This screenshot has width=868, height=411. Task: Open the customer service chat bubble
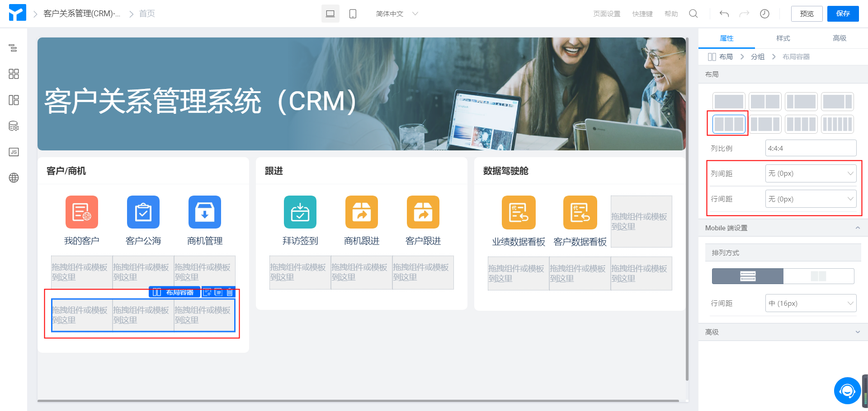(x=847, y=391)
